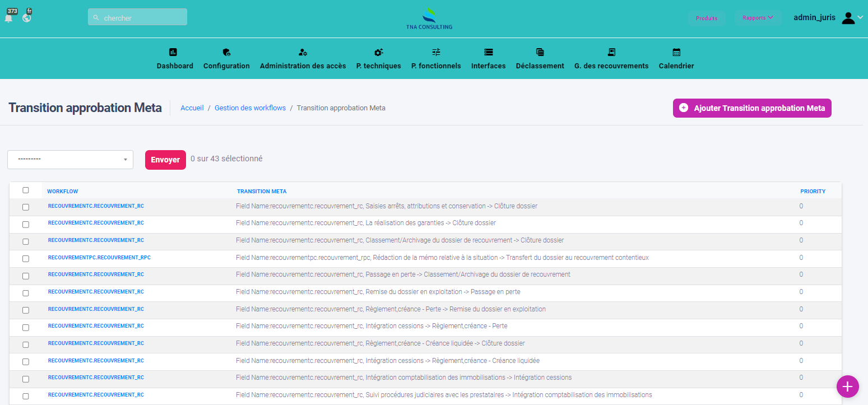Select checkbox for RECOUVREMENTPC.RECOUVREMENT_RPC row
Viewport: 868px width, 405px height.
coord(26,259)
